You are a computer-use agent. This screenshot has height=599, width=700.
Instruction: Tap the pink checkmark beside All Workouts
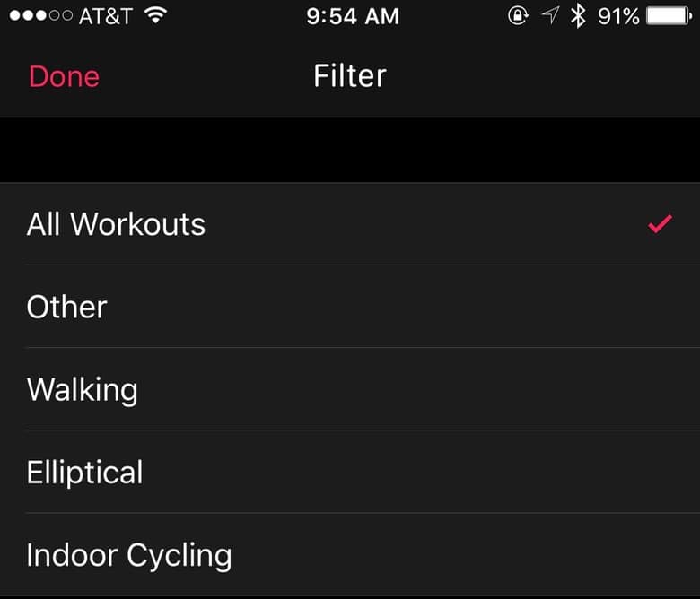660,224
